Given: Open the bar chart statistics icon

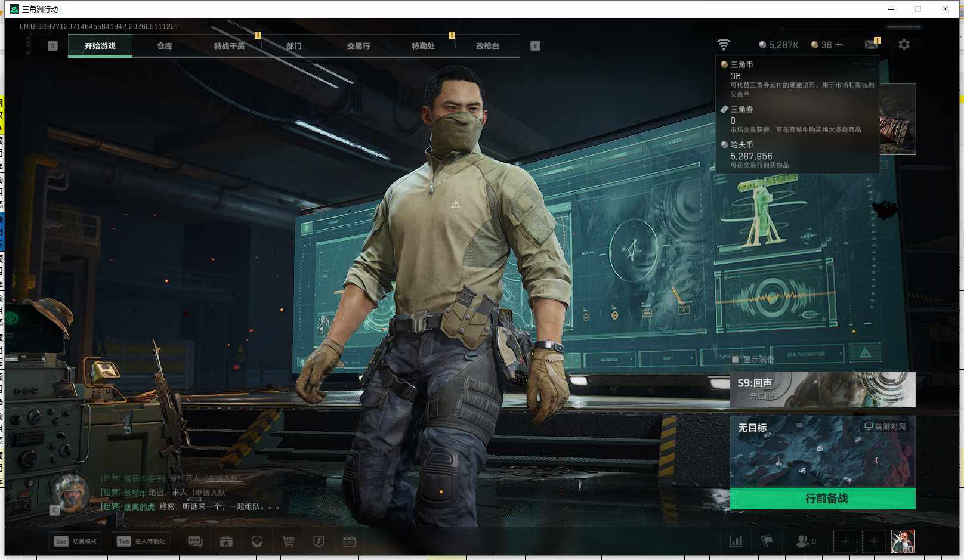Looking at the screenshot, I should pos(736,542).
